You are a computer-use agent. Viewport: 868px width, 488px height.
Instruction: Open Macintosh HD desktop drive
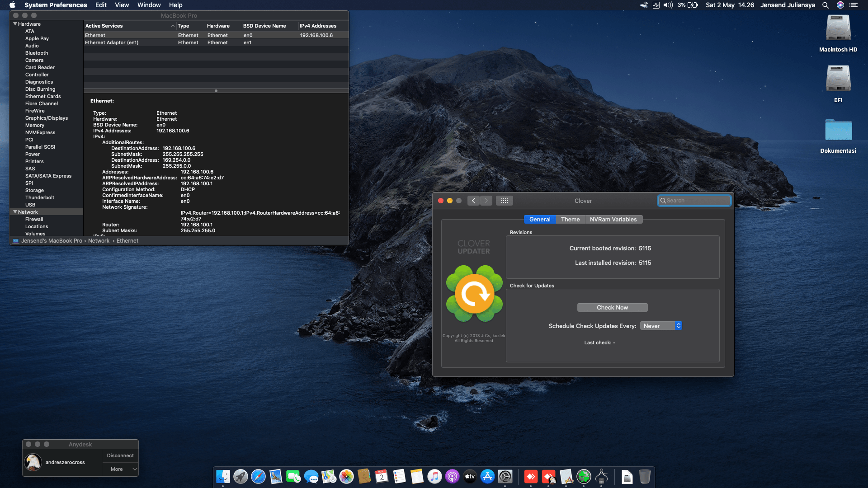pos(838,33)
